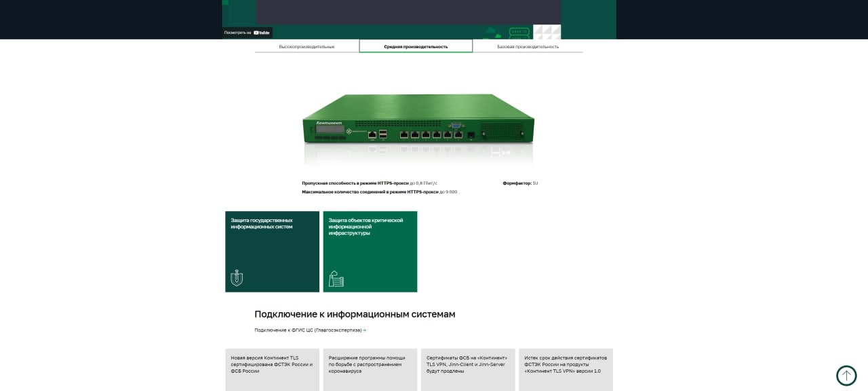Image resolution: width=868 pixels, height=391 pixels.
Task: Click the Максимальное количество соединений line
Action: click(380, 192)
